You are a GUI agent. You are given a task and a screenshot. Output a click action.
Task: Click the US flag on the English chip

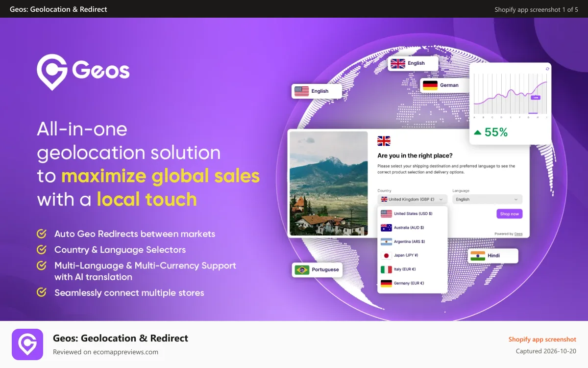pyautogui.click(x=302, y=91)
